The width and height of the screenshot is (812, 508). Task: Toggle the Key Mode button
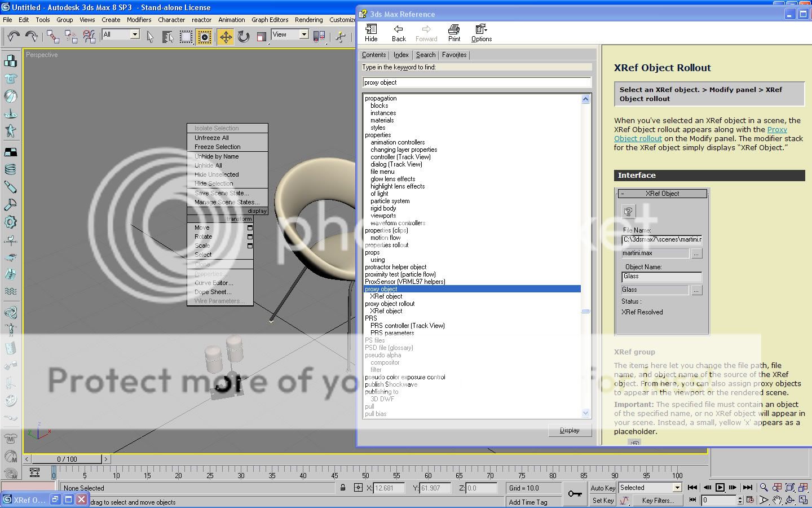point(693,500)
